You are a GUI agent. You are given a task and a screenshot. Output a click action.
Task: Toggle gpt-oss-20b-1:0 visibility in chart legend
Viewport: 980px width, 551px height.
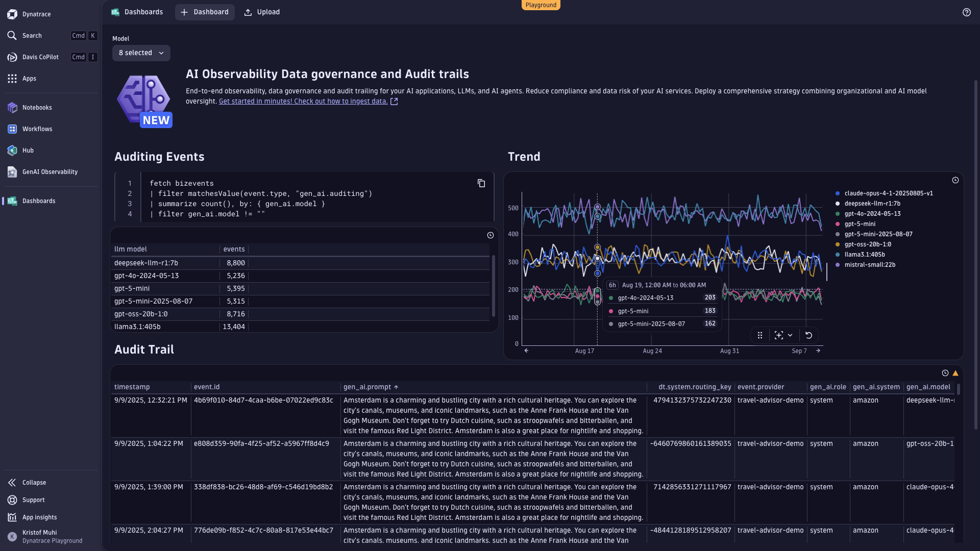868,244
